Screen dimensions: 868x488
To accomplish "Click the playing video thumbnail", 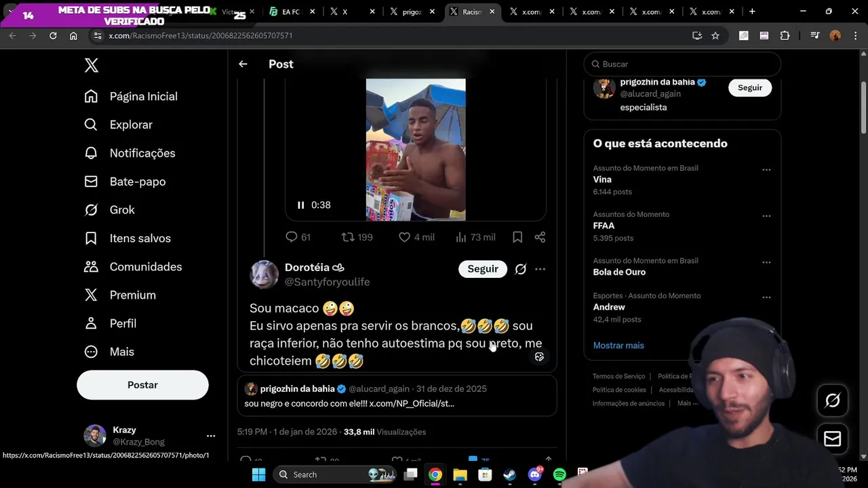I will click(416, 150).
